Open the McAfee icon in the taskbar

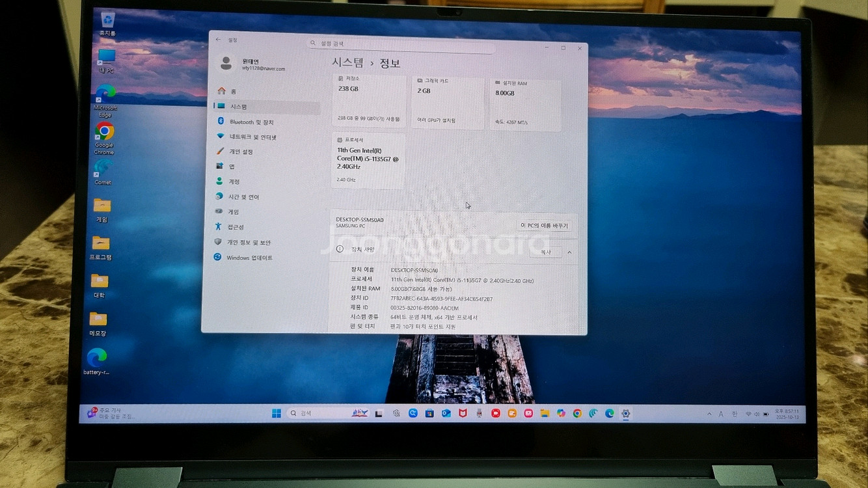[x=463, y=413]
